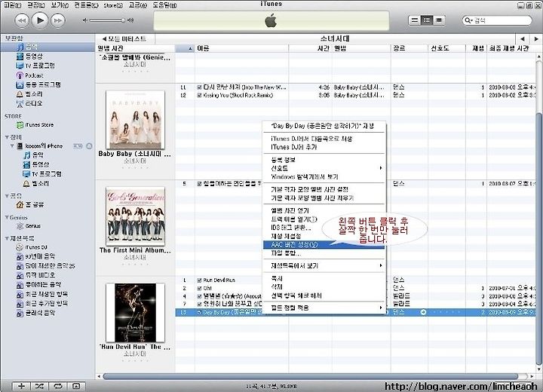Open 벨소리 under the library section

[34, 93]
